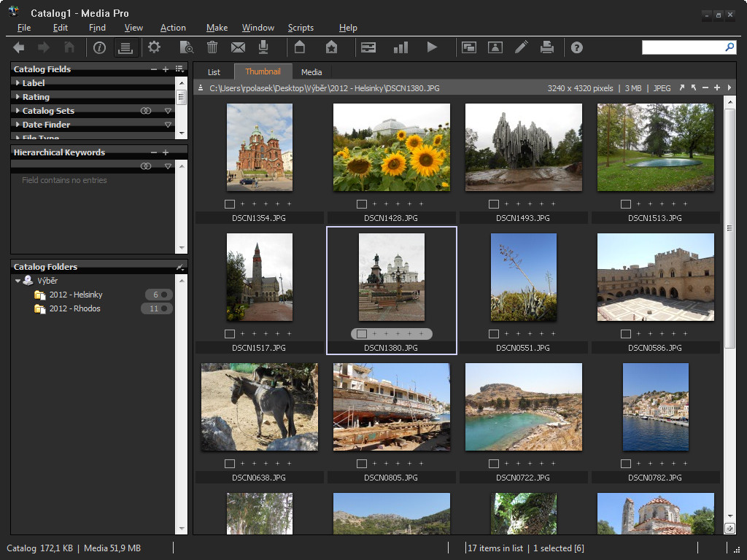Click the DSCN0586.JPG file name label
The image size is (747, 560).
[655, 348]
